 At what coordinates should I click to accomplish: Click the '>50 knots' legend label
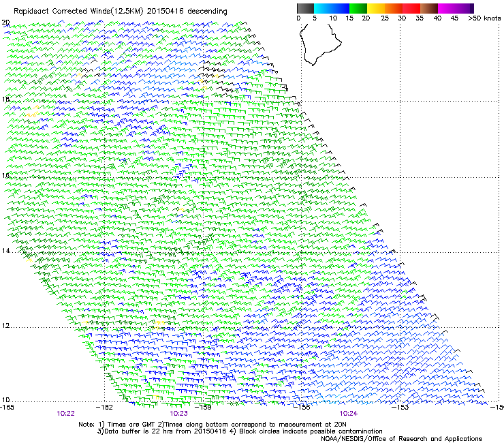(484, 18)
